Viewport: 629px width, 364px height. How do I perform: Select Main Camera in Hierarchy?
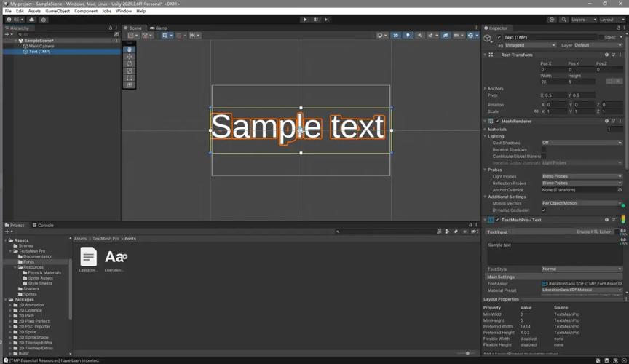[41, 46]
